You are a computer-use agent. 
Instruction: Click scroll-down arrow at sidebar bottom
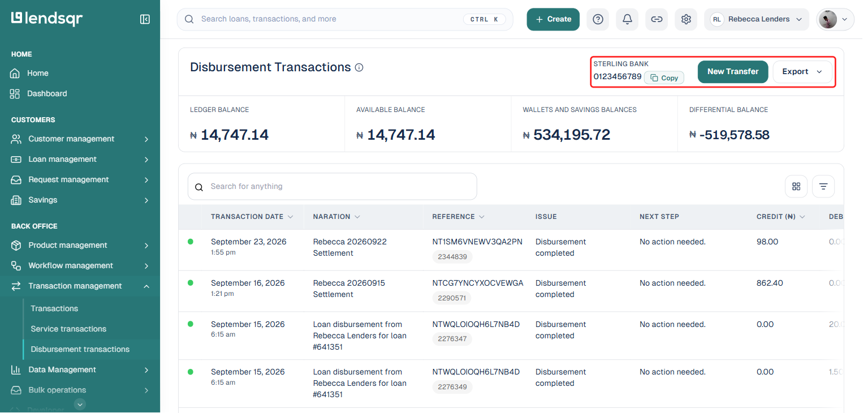[x=80, y=404]
